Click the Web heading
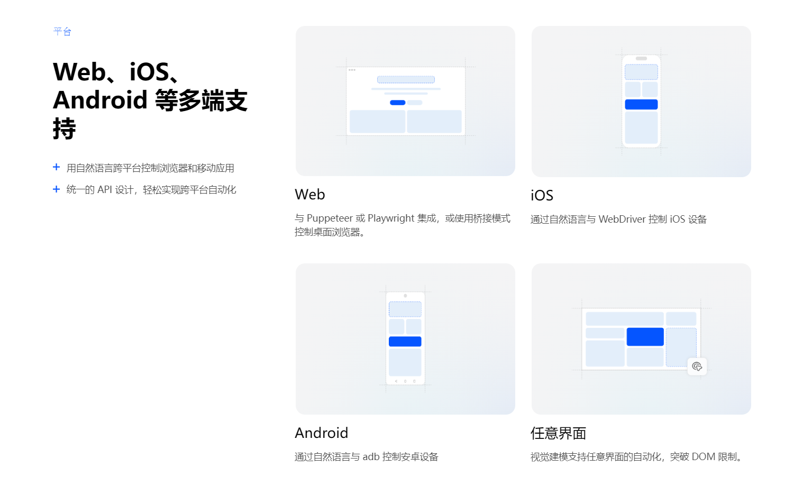 click(310, 195)
